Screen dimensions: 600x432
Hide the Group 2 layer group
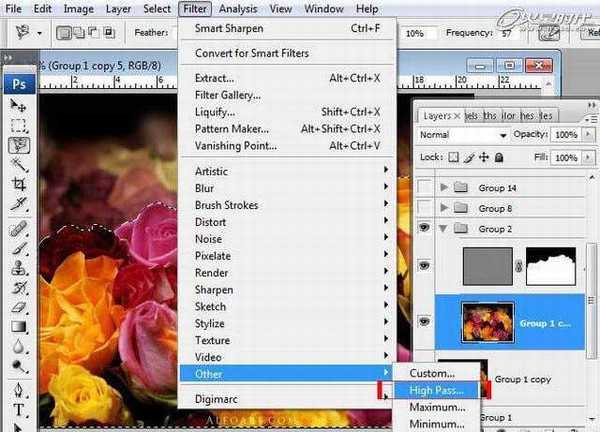pyautogui.click(x=426, y=229)
